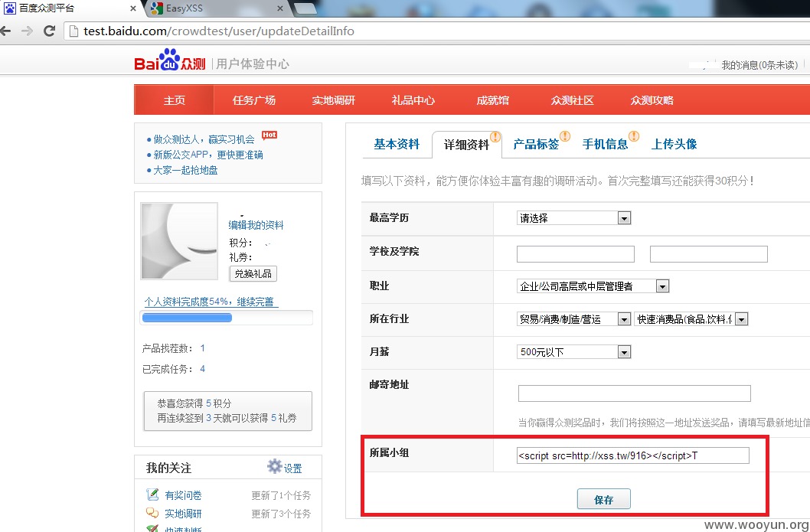
Task: Click the 设置 link in 我的关注
Action: pos(293,468)
